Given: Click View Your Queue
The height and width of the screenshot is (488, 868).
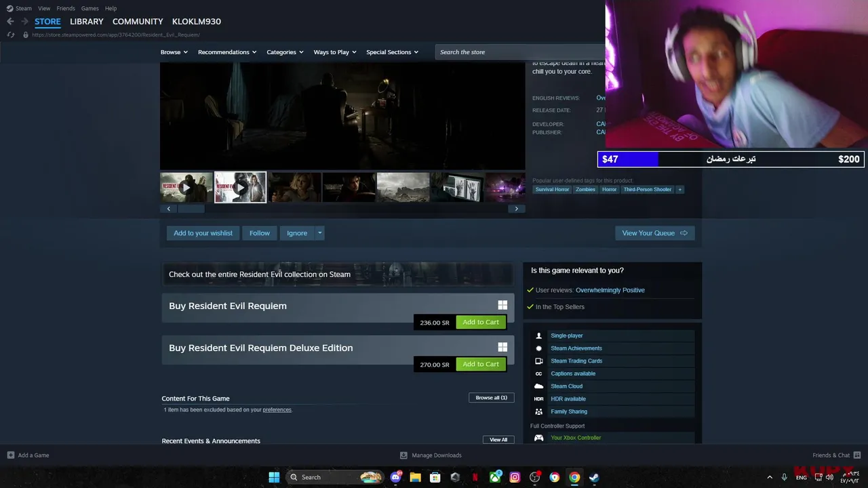Looking at the screenshot, I should (x=654, y=233).
